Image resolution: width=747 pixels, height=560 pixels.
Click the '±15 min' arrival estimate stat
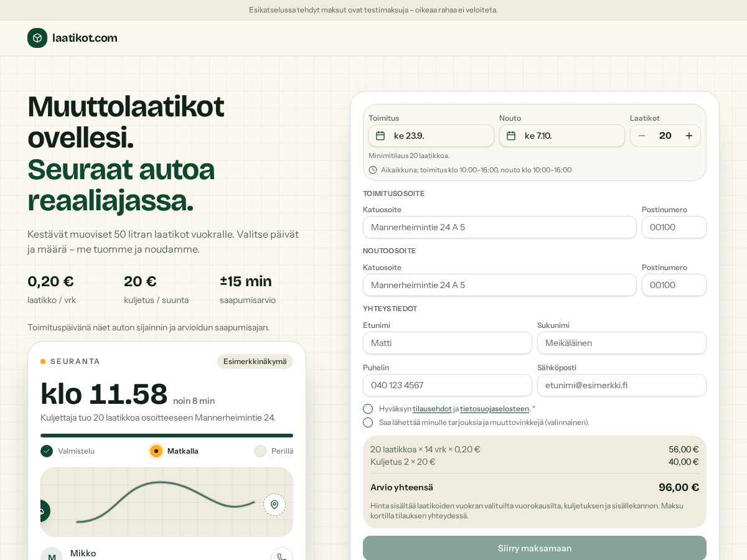pos(246,281)
